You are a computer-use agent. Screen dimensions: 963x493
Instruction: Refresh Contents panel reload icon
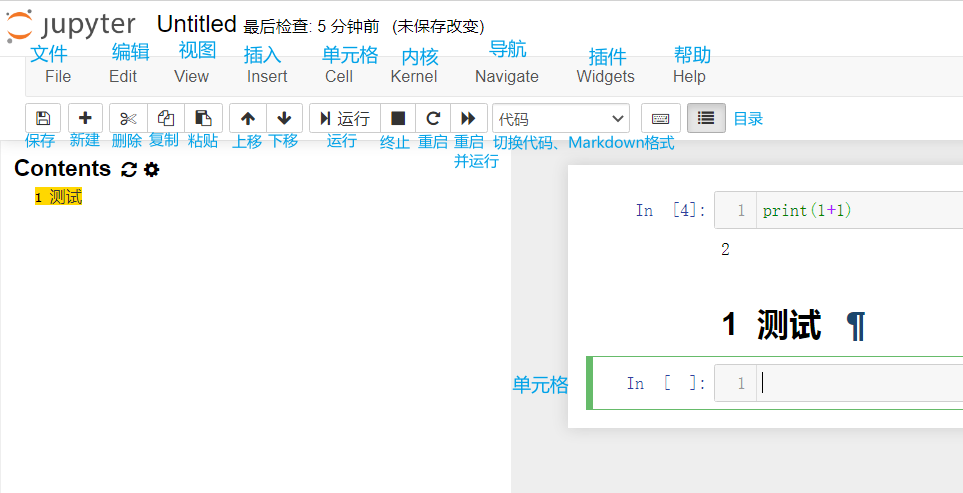[x=128, y=169]
